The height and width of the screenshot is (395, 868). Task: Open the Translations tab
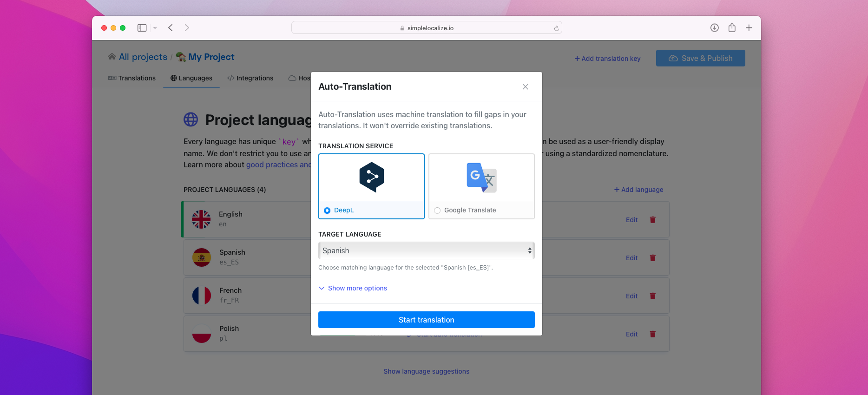(132, 78)
